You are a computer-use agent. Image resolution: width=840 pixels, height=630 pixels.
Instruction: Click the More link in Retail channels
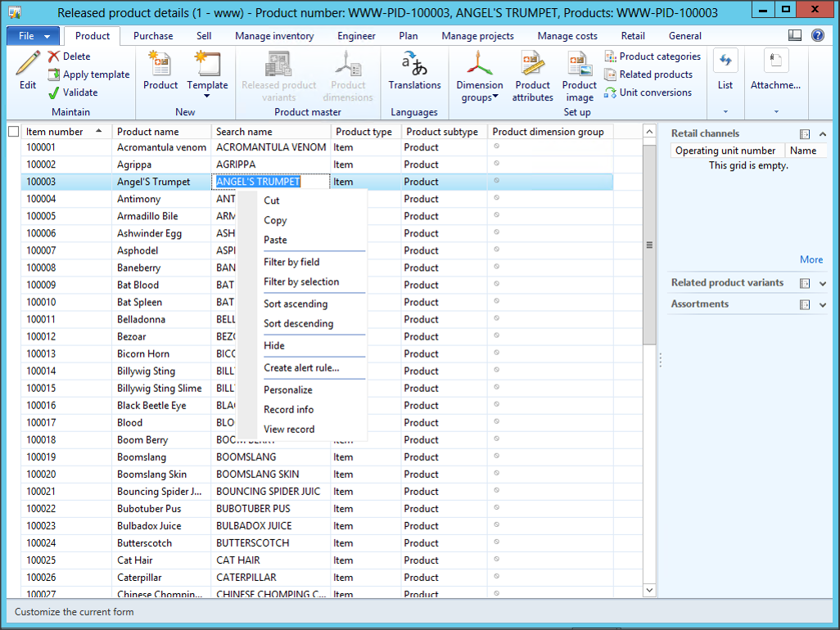coord(811,259)
